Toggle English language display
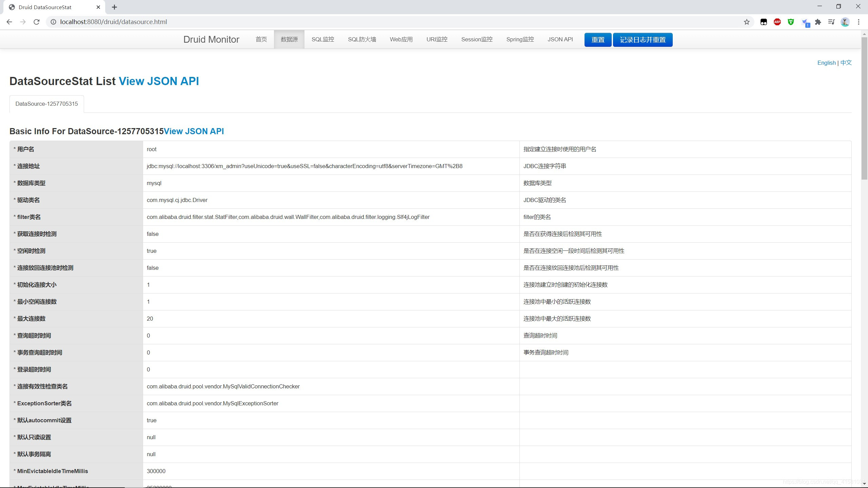Screen dimensions: 868x488 point(826,62)
